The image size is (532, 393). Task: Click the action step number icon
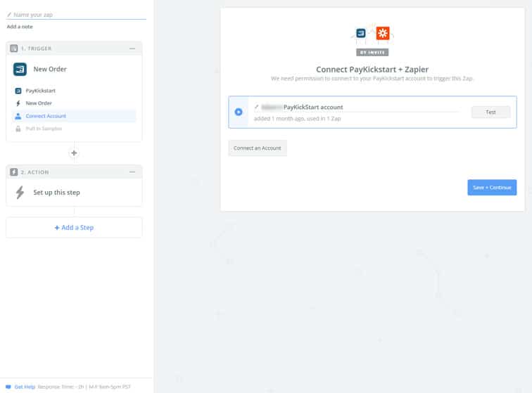coord(14,172)
